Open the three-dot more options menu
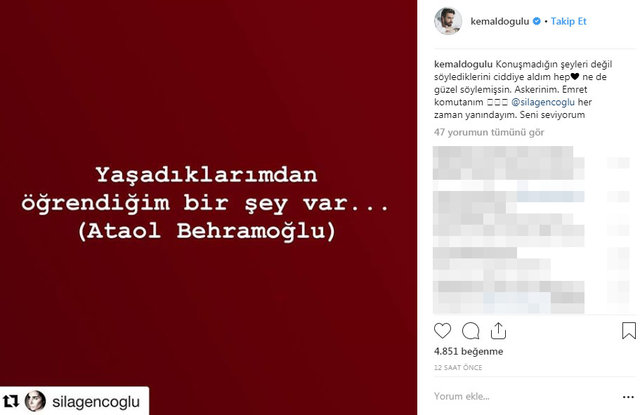Screen dimensions: 640x415 (628, 397)
